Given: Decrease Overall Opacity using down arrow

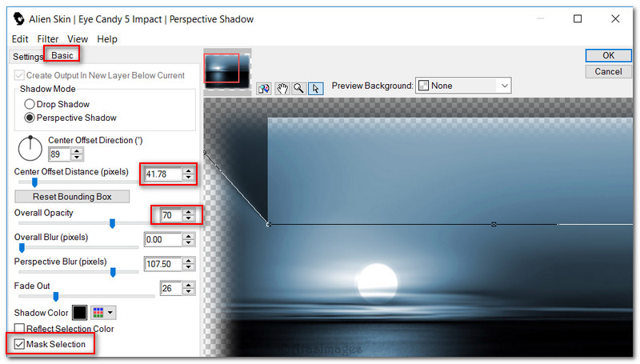Looking at the screenshot, I should [x=188, y=218].
